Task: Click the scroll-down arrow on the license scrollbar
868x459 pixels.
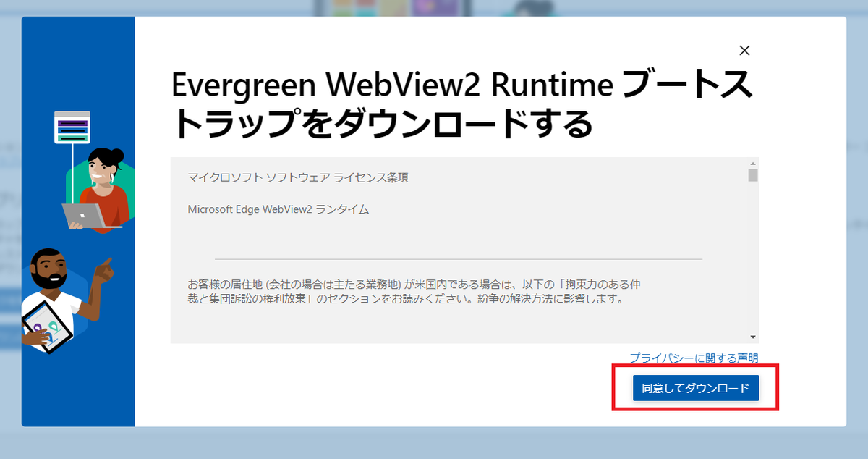Action: point(753,334)
